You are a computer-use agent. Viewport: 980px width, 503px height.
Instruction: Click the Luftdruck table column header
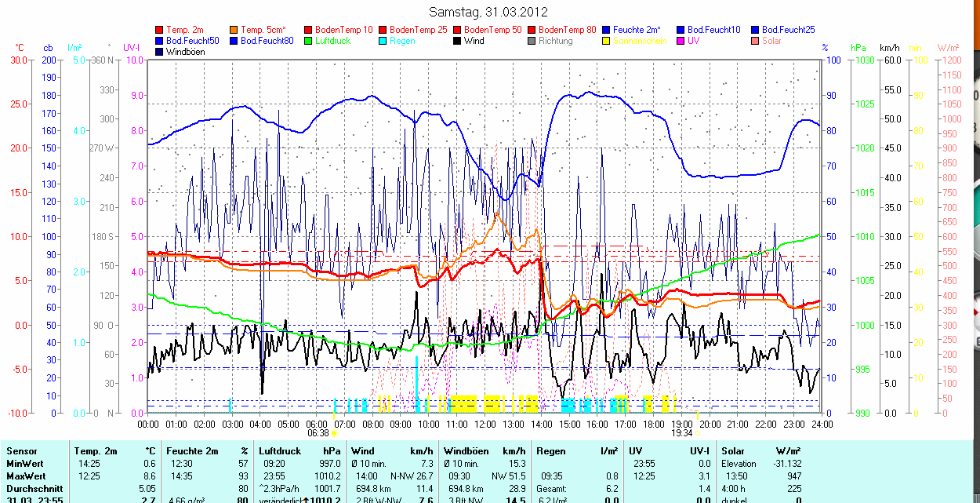[x=280, y=451]
